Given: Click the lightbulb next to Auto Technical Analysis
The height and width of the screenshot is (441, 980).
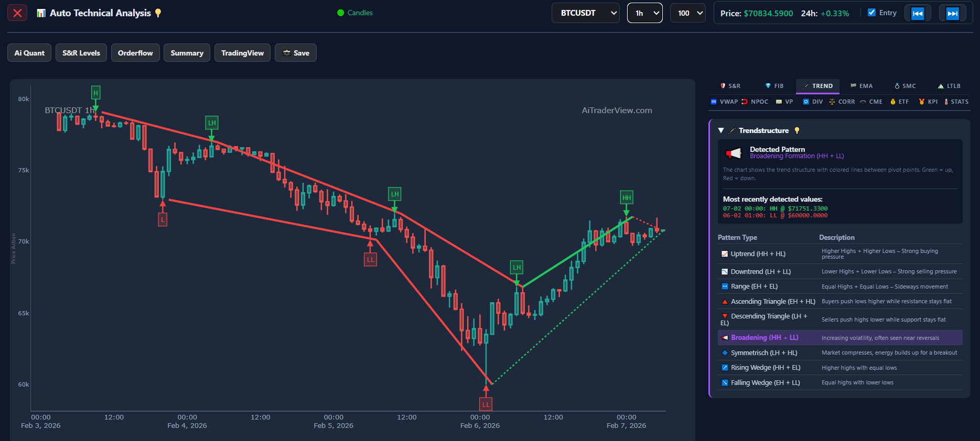Looking at the screenshot, I should point(158,13).
